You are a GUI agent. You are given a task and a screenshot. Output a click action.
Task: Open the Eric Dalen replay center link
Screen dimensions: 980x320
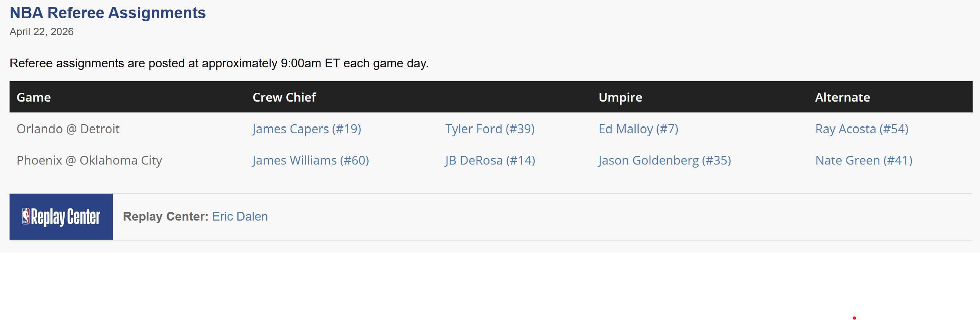[x=240, y=216]
